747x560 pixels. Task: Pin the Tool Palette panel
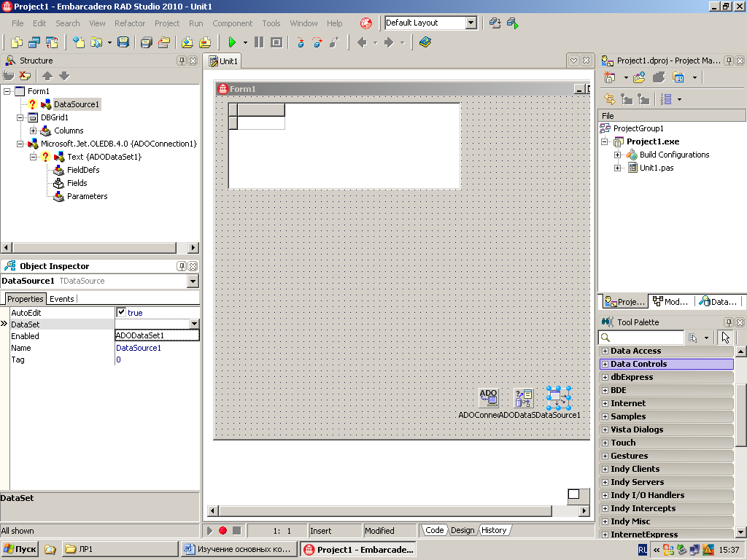(x=729, y=322)
